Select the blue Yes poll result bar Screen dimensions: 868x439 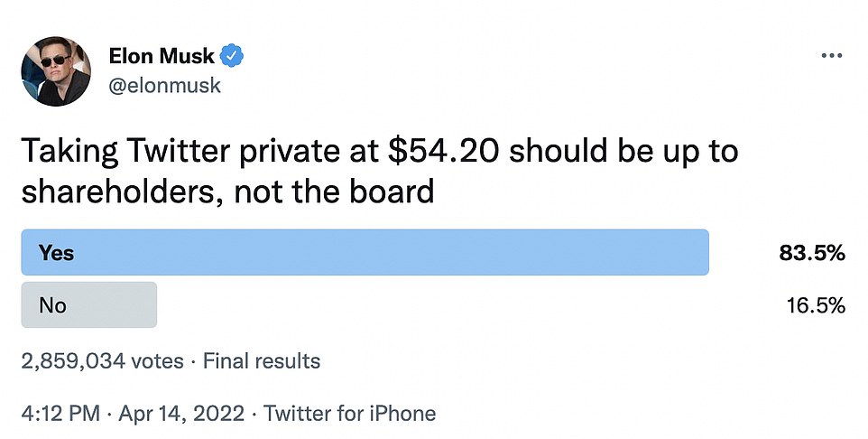365,252
